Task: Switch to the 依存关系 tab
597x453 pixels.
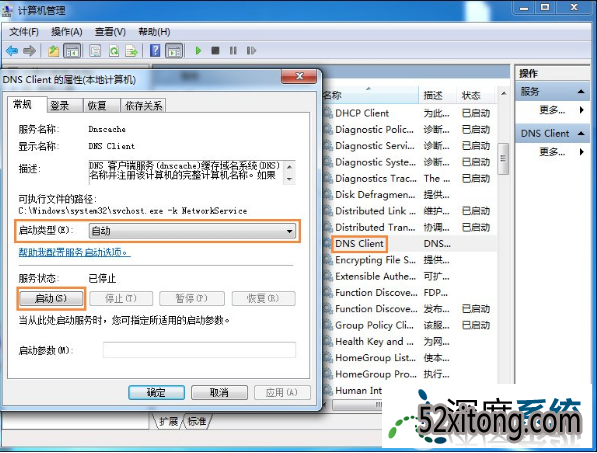Action: 143,105
